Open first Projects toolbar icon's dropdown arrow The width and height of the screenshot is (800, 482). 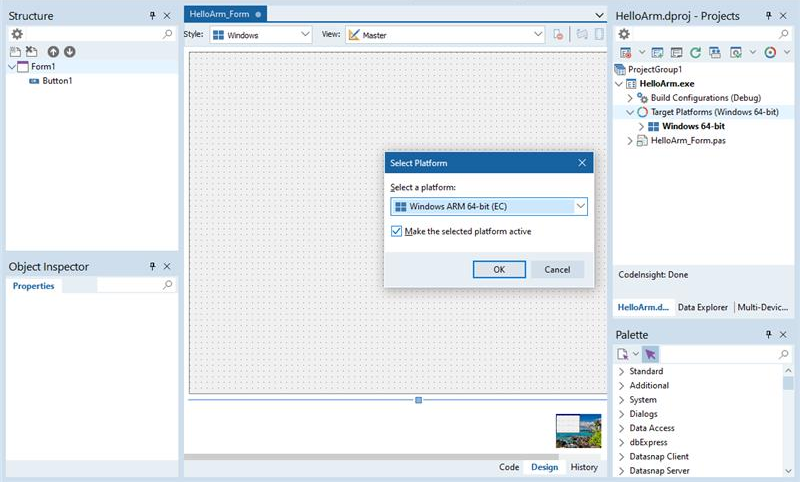tap(642, 53)
